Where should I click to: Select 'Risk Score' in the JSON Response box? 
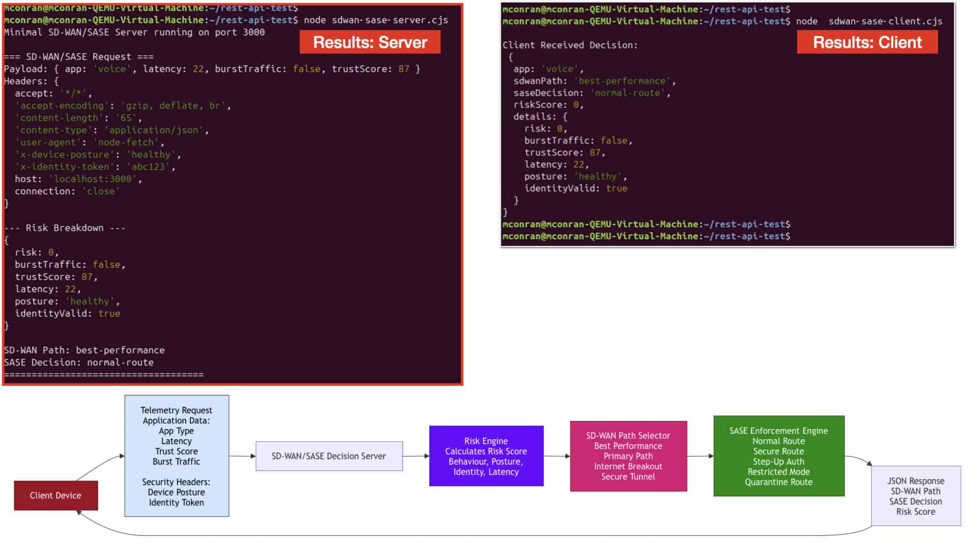(916, 512)
